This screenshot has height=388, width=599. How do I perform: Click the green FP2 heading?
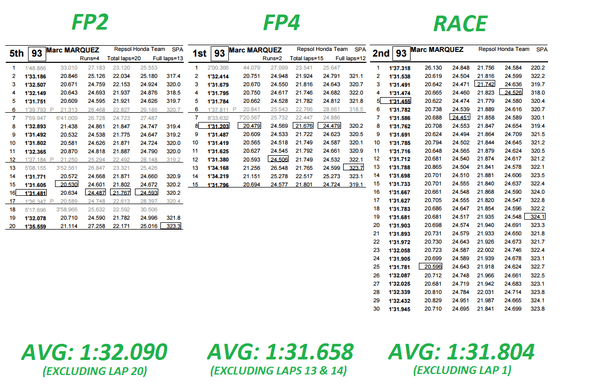click(x=90, y=22)
